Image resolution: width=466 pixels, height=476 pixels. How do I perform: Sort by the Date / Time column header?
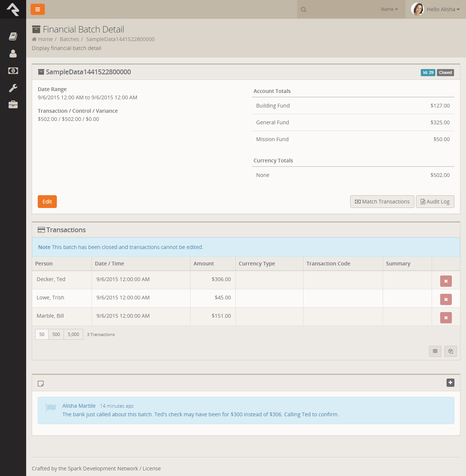pos(109,264)
